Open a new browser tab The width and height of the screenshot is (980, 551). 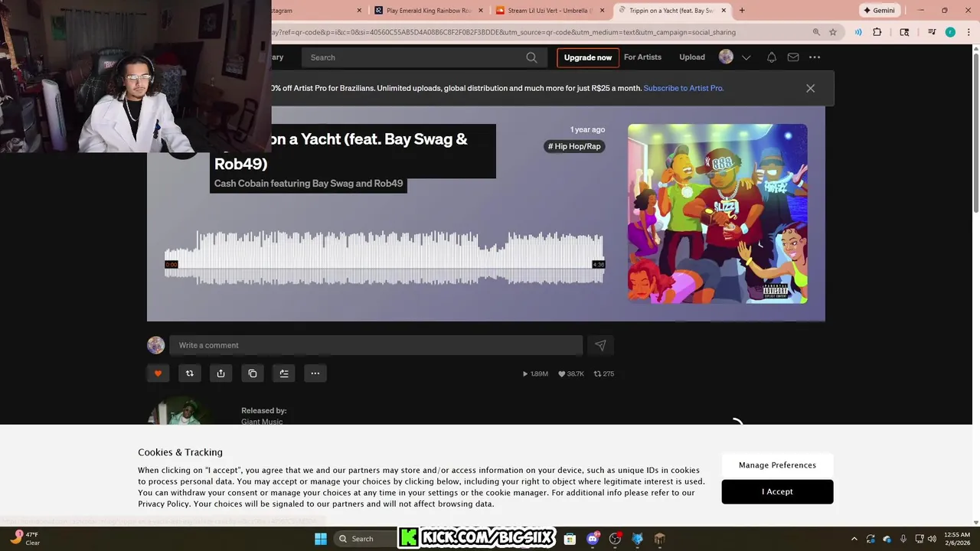(742, 11)
